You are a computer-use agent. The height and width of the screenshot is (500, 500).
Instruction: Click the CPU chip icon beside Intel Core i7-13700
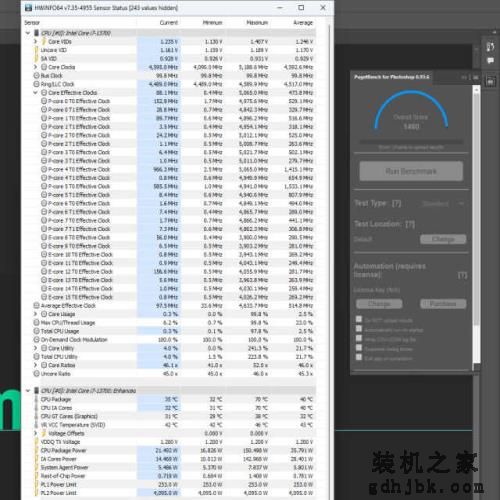tap(36, 33)
